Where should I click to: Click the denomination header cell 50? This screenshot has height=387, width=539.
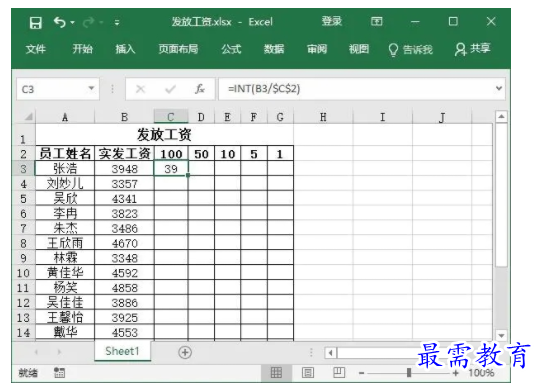[x=201, y=154]
